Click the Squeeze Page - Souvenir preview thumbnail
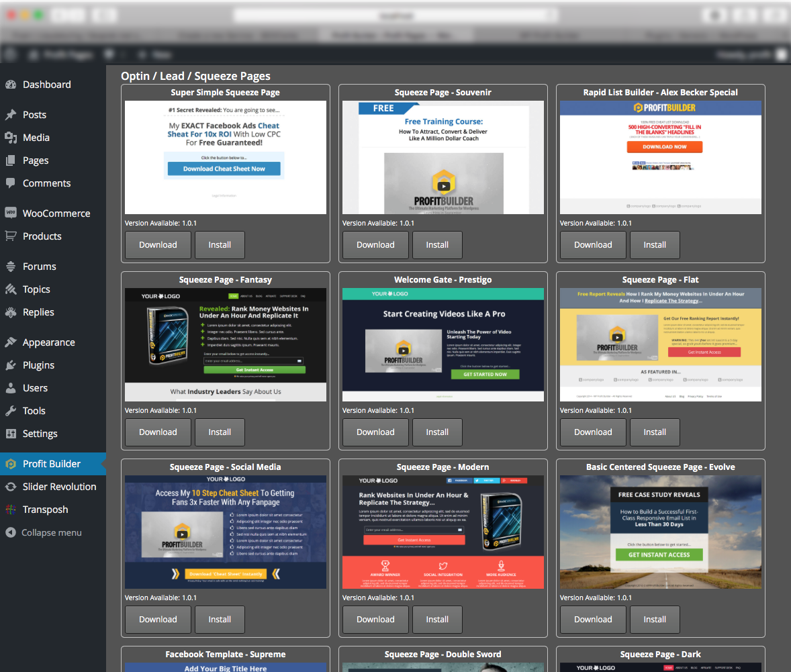 [443, 157]
